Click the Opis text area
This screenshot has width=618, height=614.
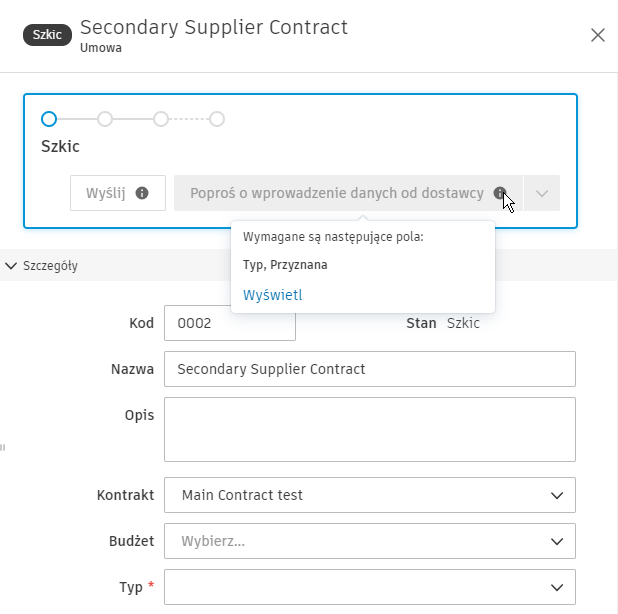[x=369, y=428]
